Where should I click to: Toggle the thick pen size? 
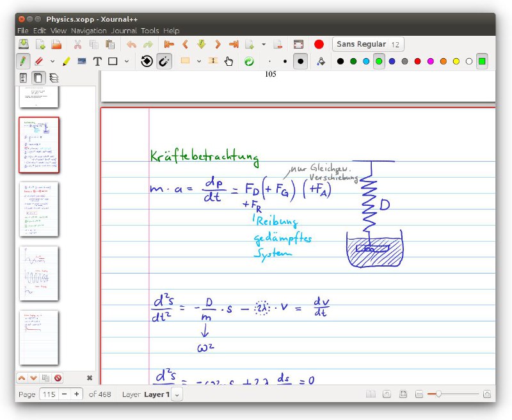pyautogui.click(x=300, y=61)
